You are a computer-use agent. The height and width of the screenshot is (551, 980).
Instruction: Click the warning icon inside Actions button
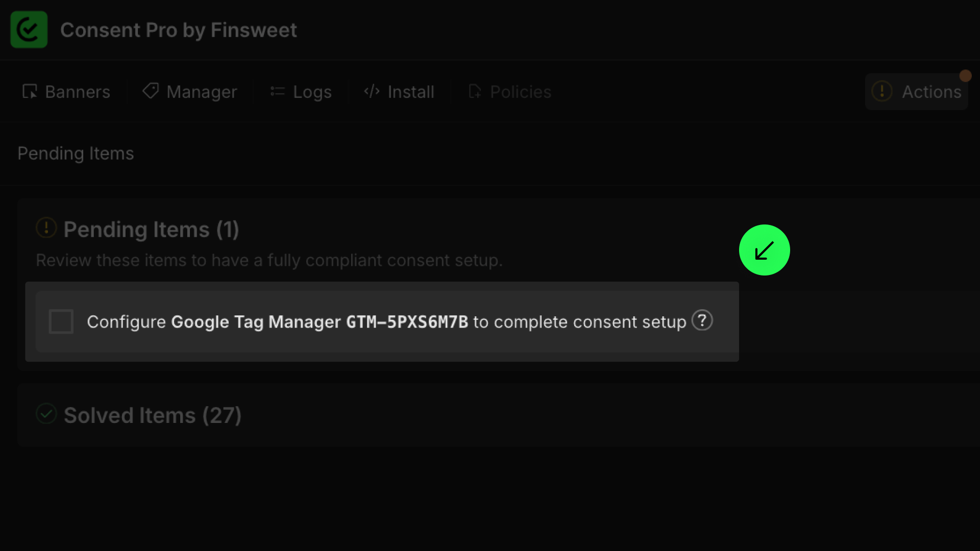[x=881, y=91]
